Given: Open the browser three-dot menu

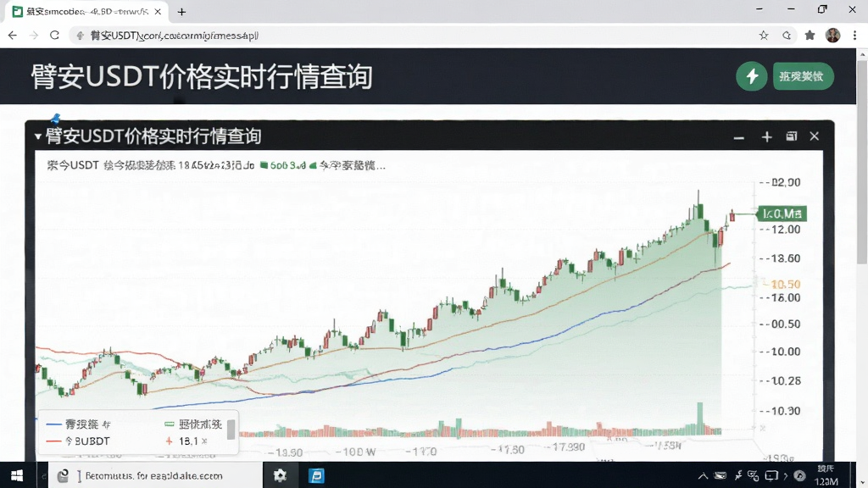Looking at the screenshot, I should 854,36.
